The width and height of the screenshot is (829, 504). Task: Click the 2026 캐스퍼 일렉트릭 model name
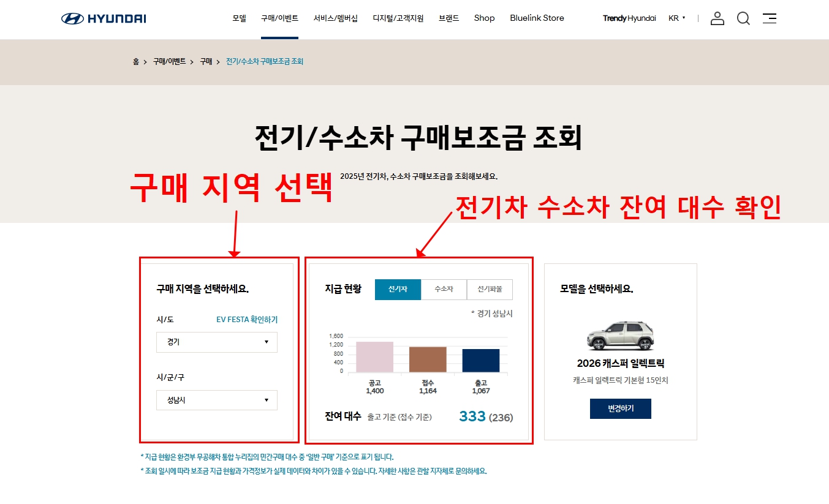[621, 364]
